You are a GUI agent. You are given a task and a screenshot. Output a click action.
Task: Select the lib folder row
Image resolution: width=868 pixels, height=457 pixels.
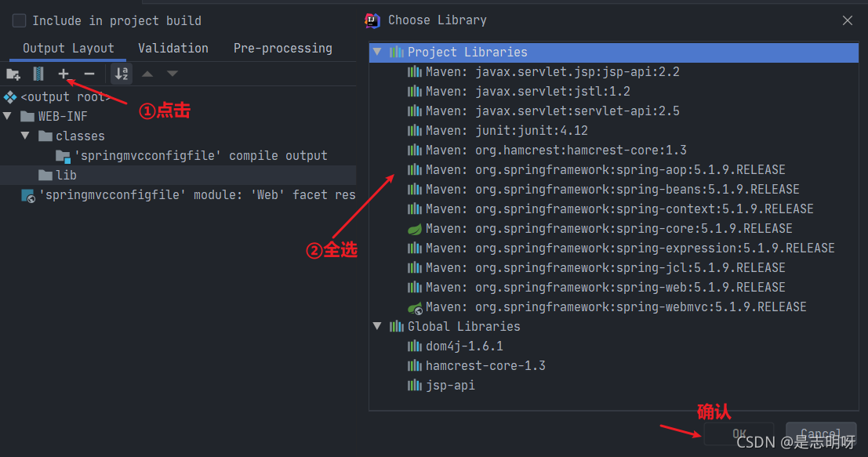[x=178, y=175]
